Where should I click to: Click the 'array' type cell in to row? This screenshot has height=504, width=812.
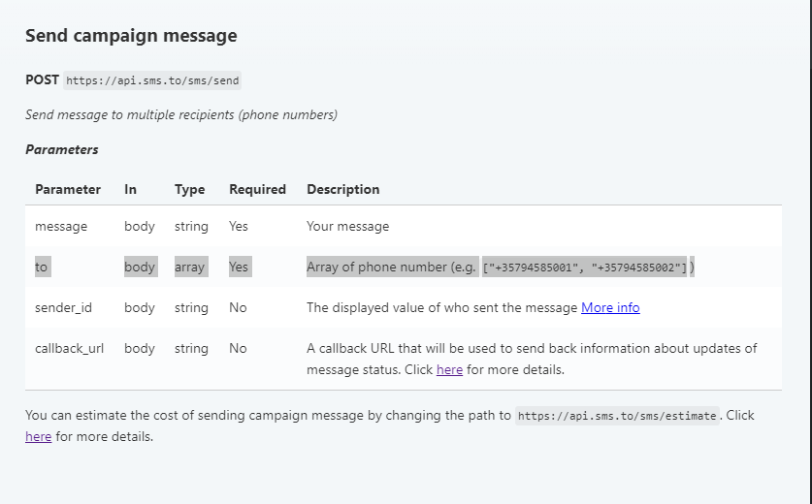(x=189, y=267)
